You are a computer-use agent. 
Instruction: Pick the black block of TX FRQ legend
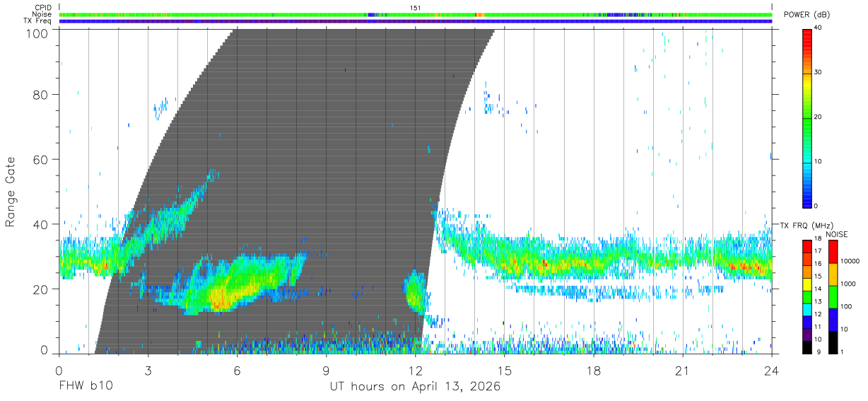coord(806,347)
